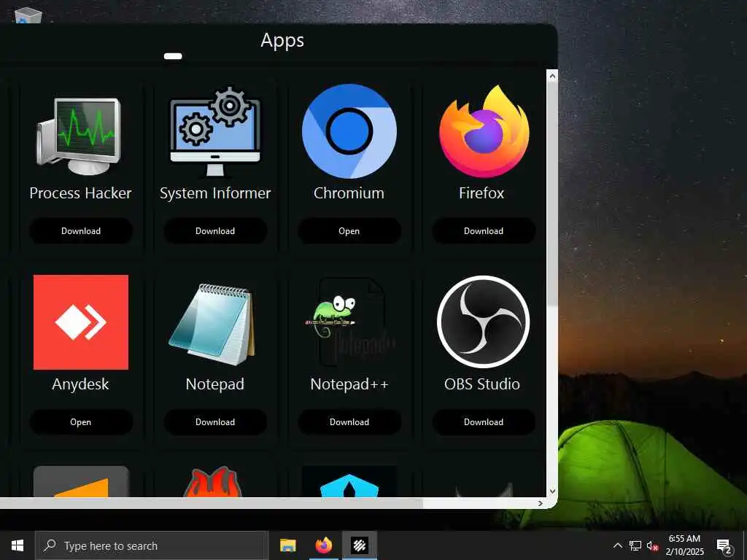The width and height of the screenshot is (747, 560).
Task: Open File Explorer from the taskbar
Action: point(287,545)
